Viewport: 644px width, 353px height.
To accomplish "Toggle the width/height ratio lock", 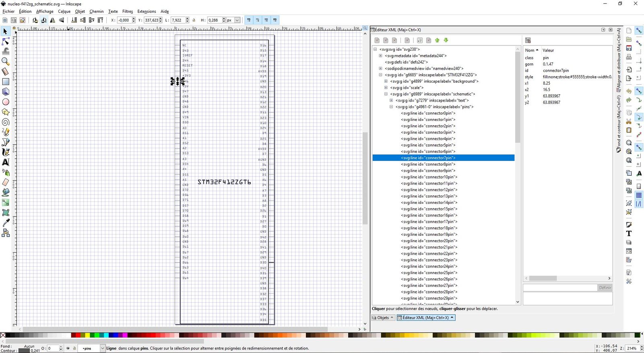I will tap(194, 20).
